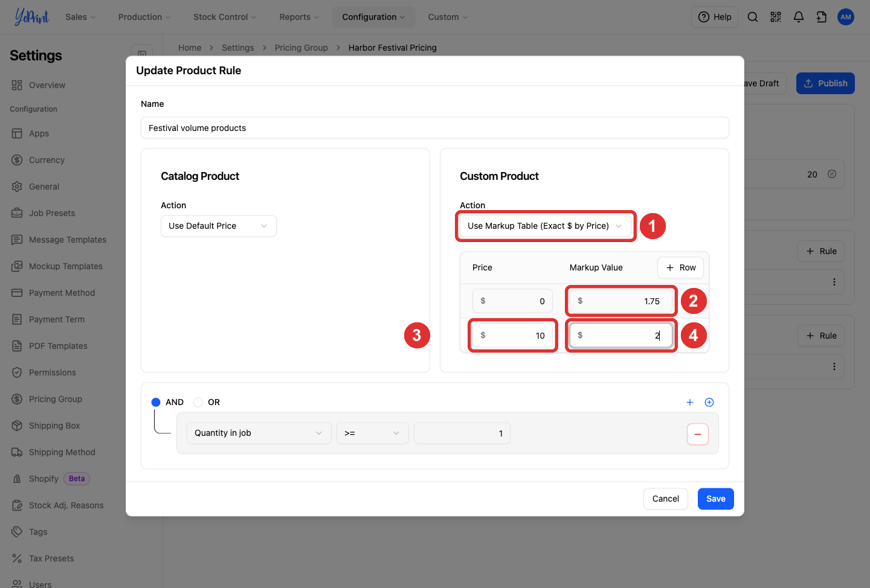870x588 pixels.
Task: Open Permissions settings in sidebar
Action: 52,372
